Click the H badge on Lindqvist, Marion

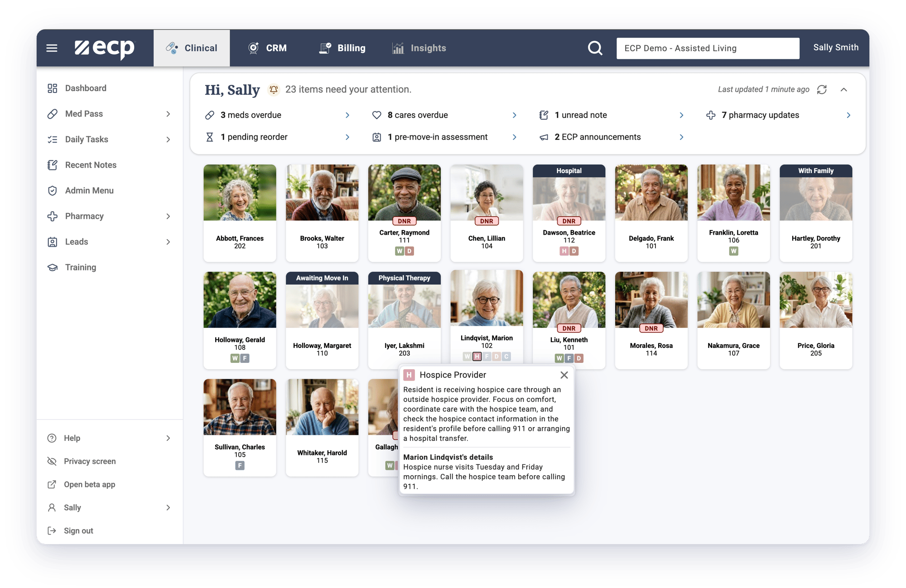coord(477,357)
